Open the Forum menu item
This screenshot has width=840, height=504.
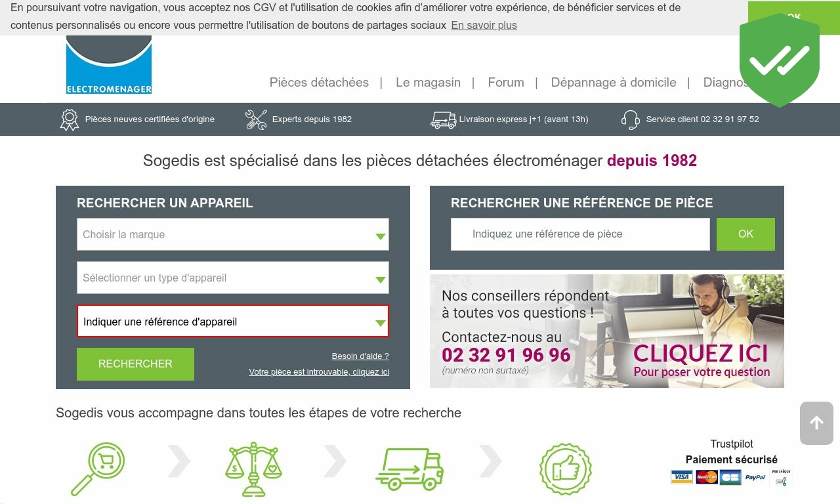506,82
